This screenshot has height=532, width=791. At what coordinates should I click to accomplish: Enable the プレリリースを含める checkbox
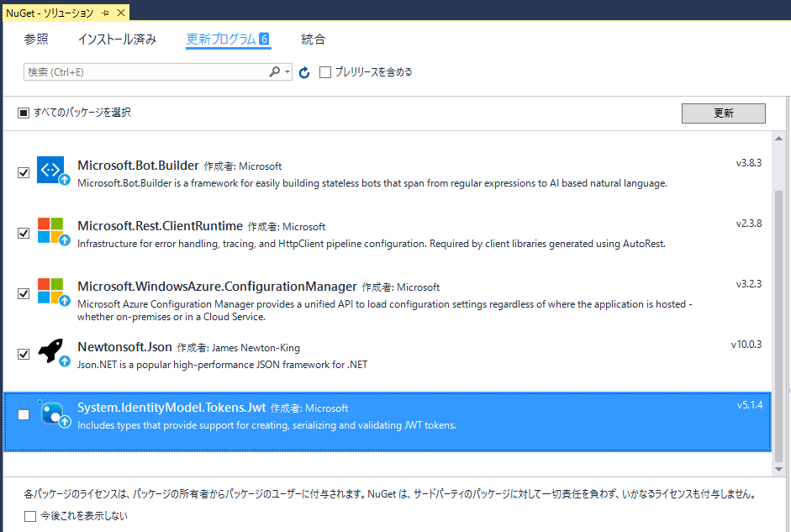tap(325, 72)
